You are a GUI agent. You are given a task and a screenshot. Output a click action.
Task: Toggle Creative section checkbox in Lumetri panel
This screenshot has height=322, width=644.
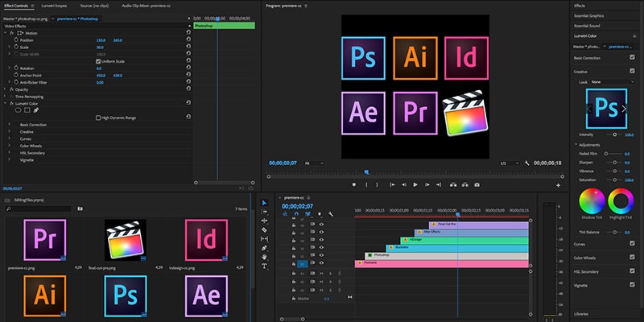(632, 71)
